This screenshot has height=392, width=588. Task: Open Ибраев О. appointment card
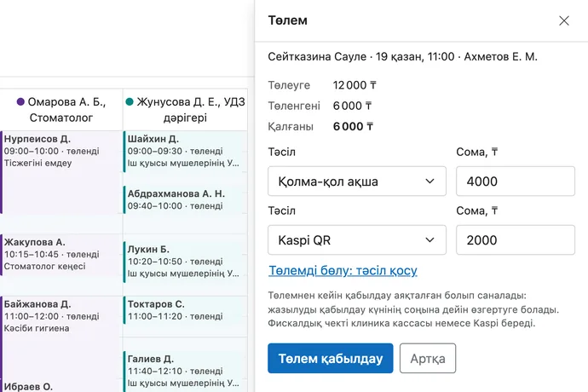click(61, 386)
